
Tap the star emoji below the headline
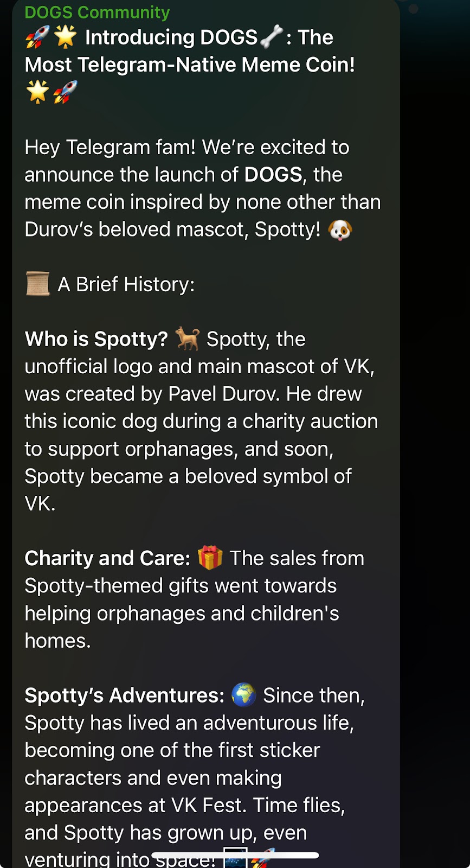(x=37, y=92)
